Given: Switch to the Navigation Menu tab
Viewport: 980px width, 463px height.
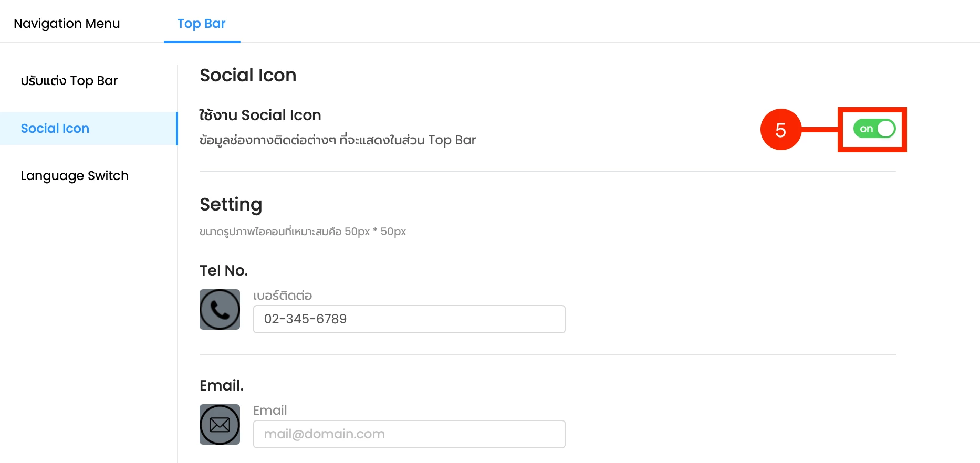Looking at the screenshot, I should click(67, 24).
